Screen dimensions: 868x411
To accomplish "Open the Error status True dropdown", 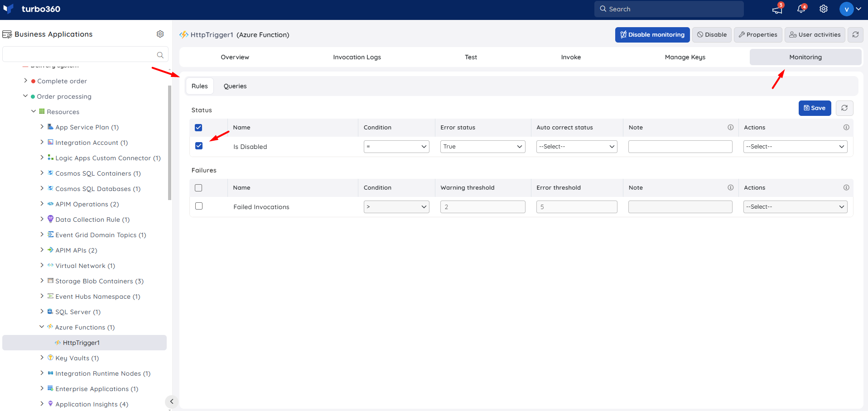I will 483,147.
